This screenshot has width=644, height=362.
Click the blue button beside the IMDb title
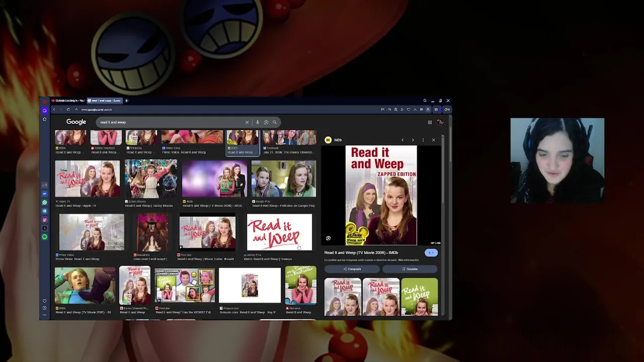tap(431, 253)
